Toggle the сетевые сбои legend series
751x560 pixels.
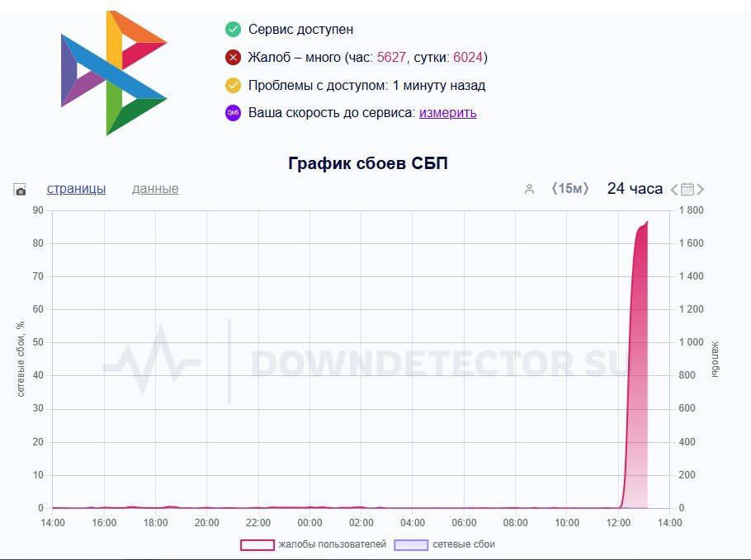coord(445,544)
